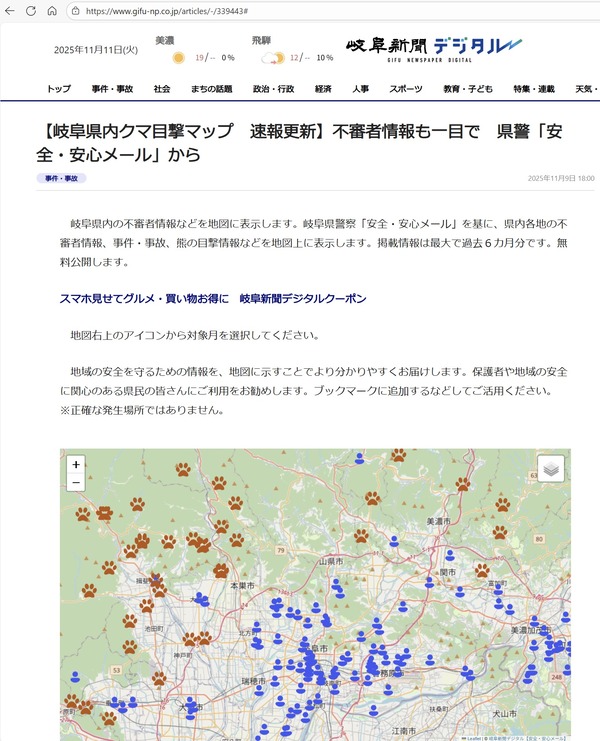600x741 pixels.
Task: Click the site info lock icon in address bar
Action: (x=76, y=10)
